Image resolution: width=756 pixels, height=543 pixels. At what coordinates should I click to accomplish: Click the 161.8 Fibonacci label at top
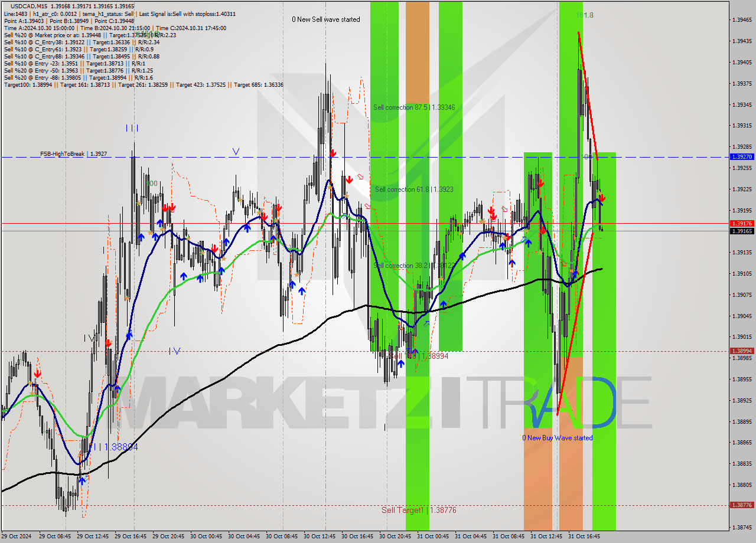[585, 15]
